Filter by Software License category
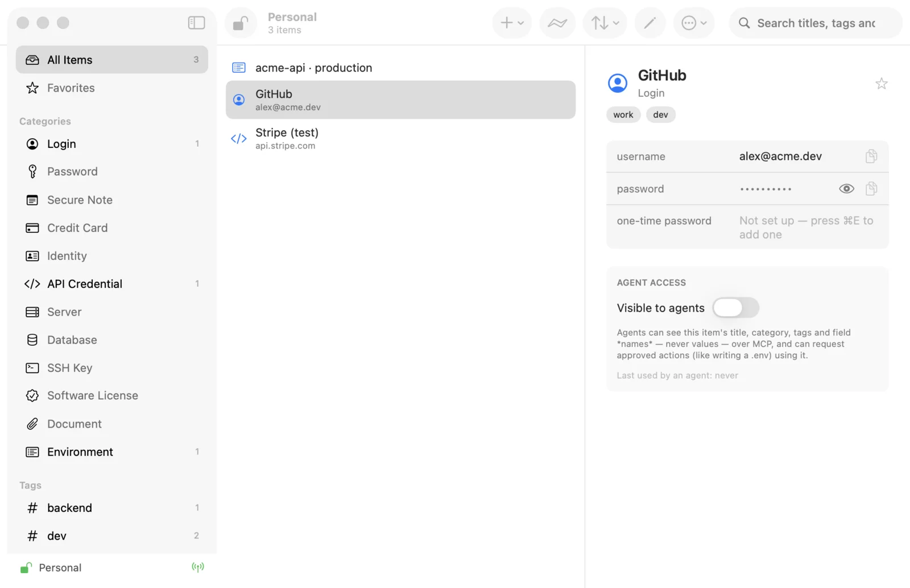Screen dimensions: 910x588 point(112,396)
